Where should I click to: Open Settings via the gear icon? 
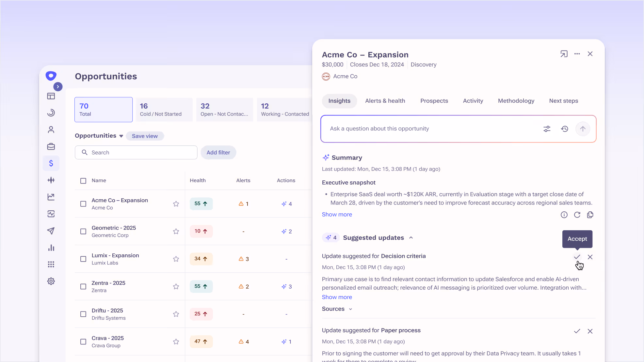pos(51,281)
